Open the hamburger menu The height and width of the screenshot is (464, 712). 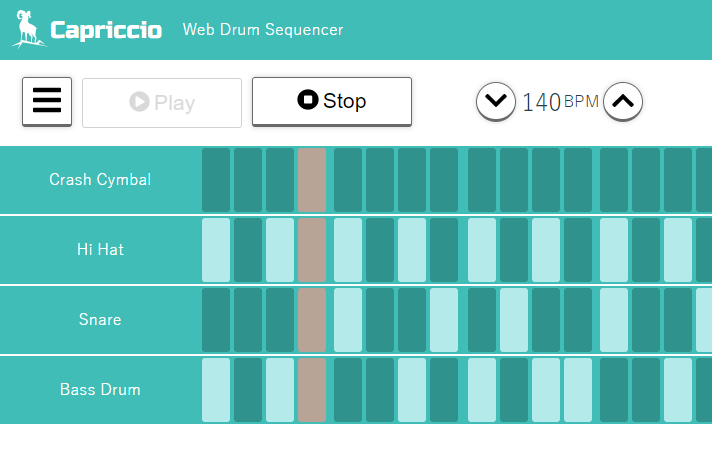[x=47, y=101]
